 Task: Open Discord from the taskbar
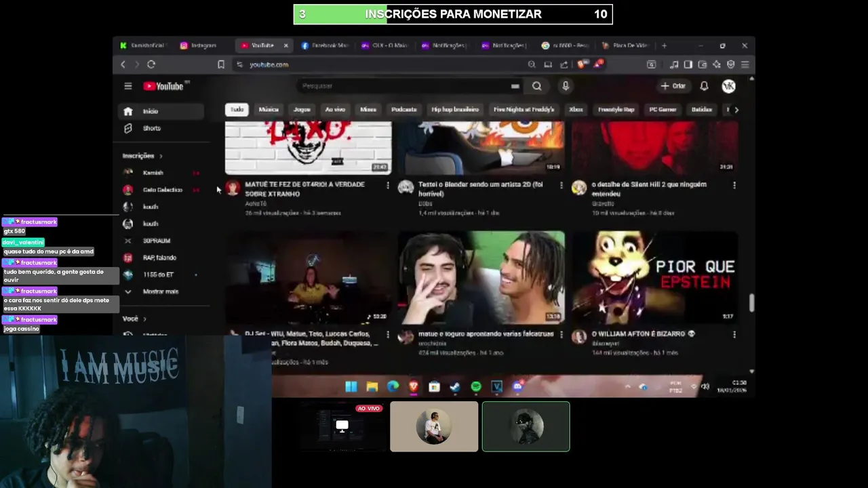[x=518, y=386]
